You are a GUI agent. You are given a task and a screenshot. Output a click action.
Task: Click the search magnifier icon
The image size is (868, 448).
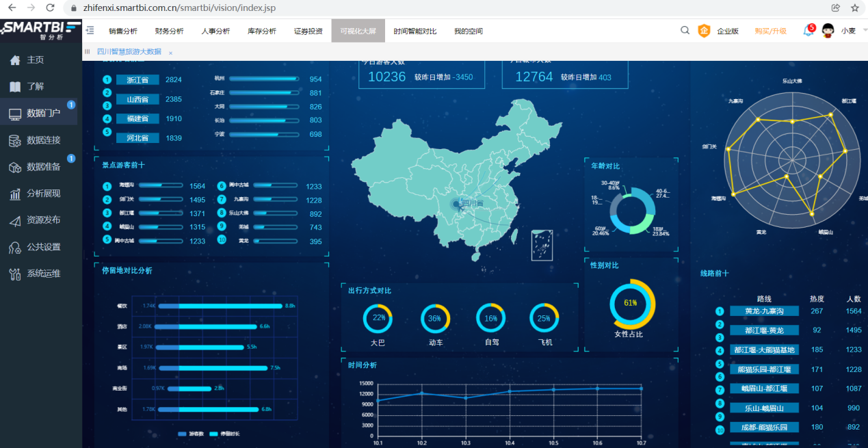point(685,30)
